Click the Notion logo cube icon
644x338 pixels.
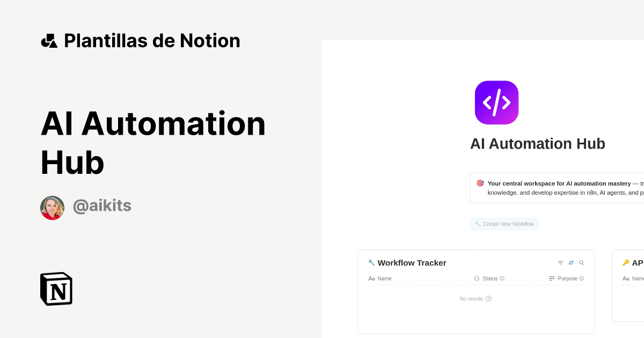[56, 289]
